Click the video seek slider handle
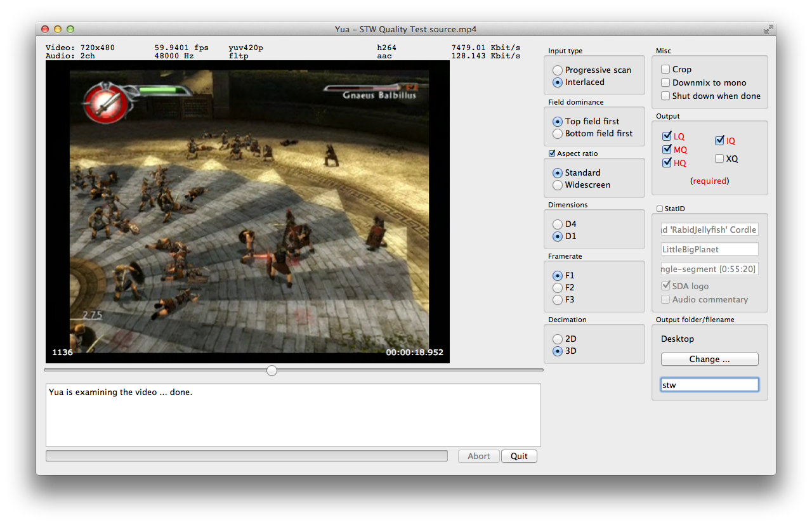Screen dimensions: 812x525 [x=272, y=370]
